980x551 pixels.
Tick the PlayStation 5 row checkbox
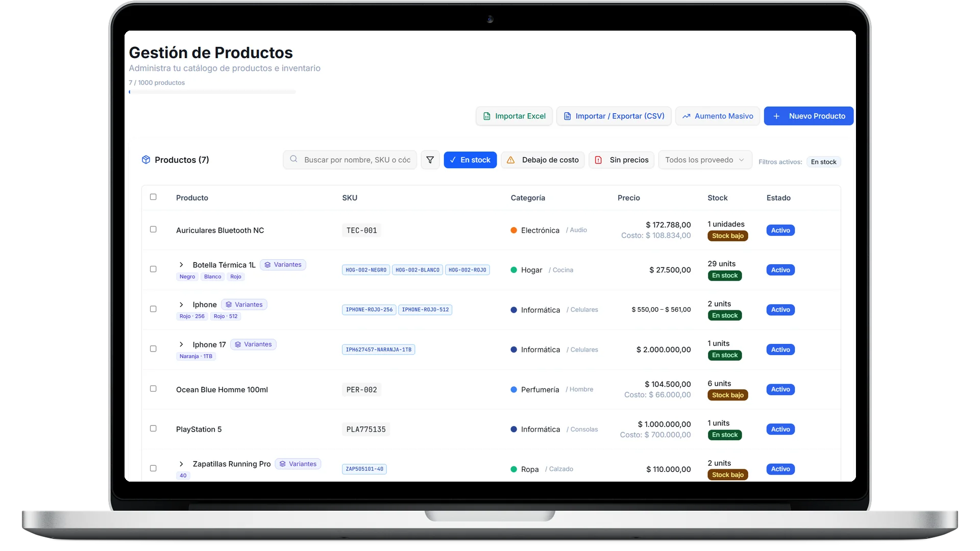coord(153,429)
